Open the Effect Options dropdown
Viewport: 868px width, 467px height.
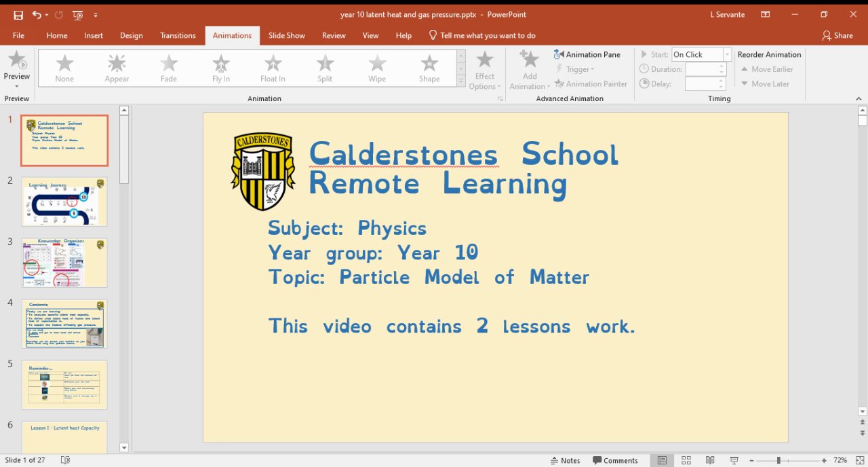pos(485,70)
